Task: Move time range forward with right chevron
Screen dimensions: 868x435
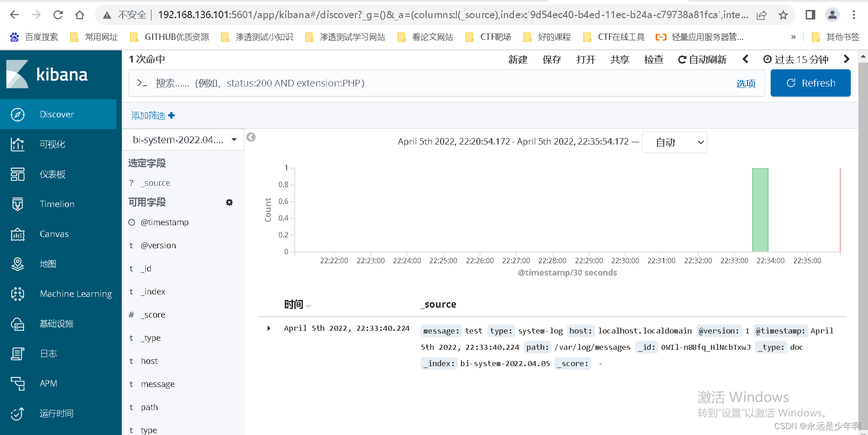Action: pos(847,59)
